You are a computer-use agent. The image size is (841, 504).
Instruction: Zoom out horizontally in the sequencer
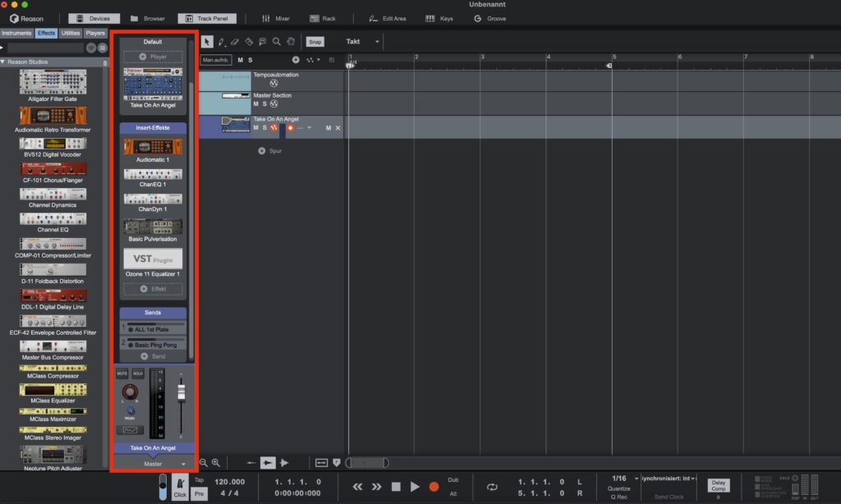click(204, 462)
